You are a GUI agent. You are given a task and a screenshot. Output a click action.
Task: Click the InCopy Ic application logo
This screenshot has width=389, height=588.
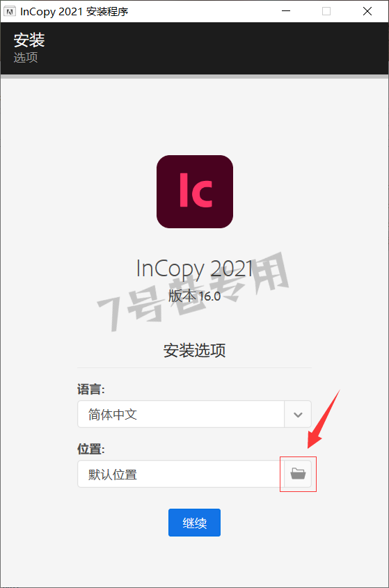pos(195,191)
